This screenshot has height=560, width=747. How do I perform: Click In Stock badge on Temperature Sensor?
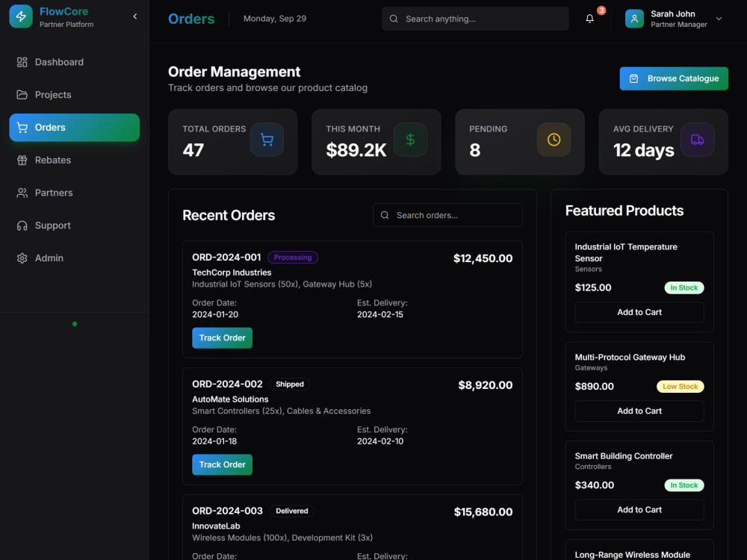pos(684,287)
